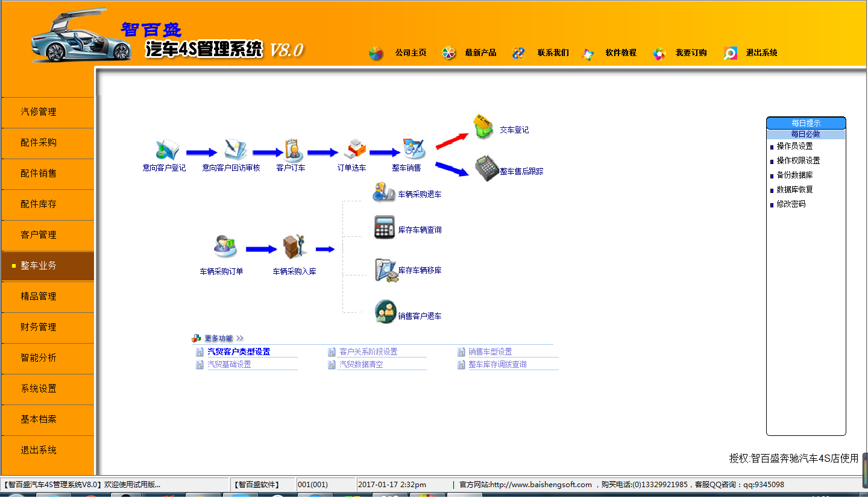
Task: Open the 汽贸数据清空 link
Action: point(361,365)
